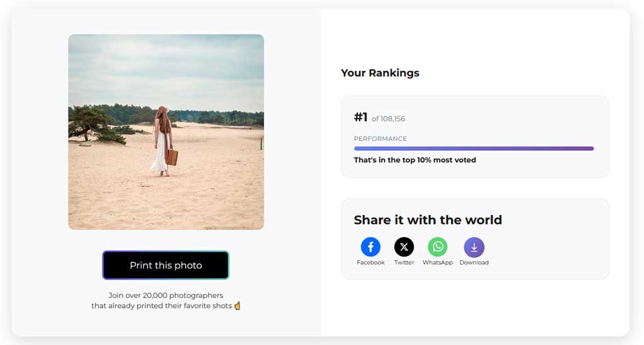
Task: Click the Twitter text label
Action: pos(404,263)
